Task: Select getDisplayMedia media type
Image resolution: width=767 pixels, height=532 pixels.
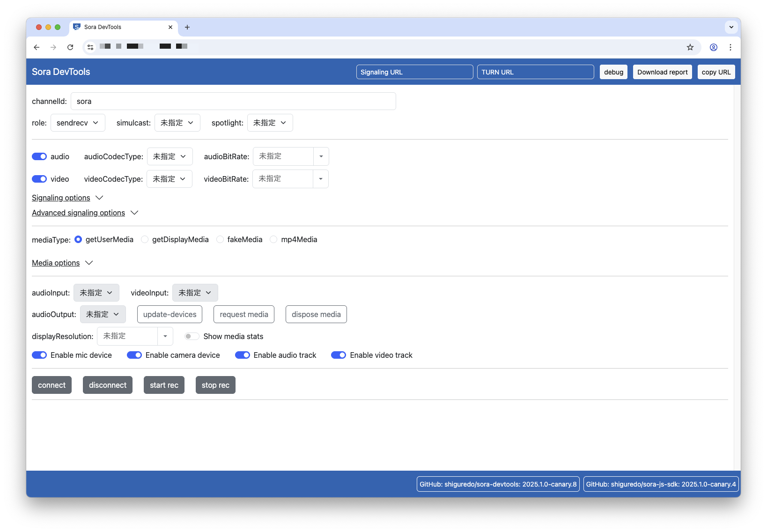Action: coord(145,239)
